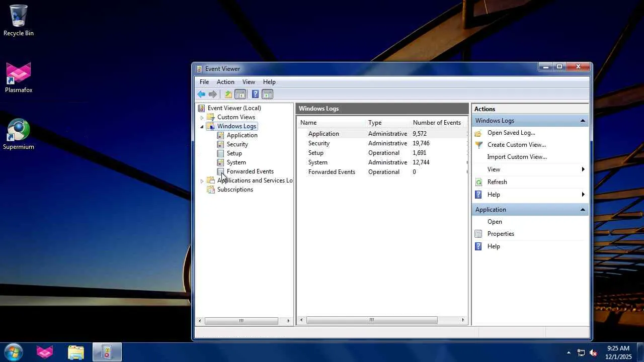
Task: Click Open Saved Log... action
Action: 511,133
